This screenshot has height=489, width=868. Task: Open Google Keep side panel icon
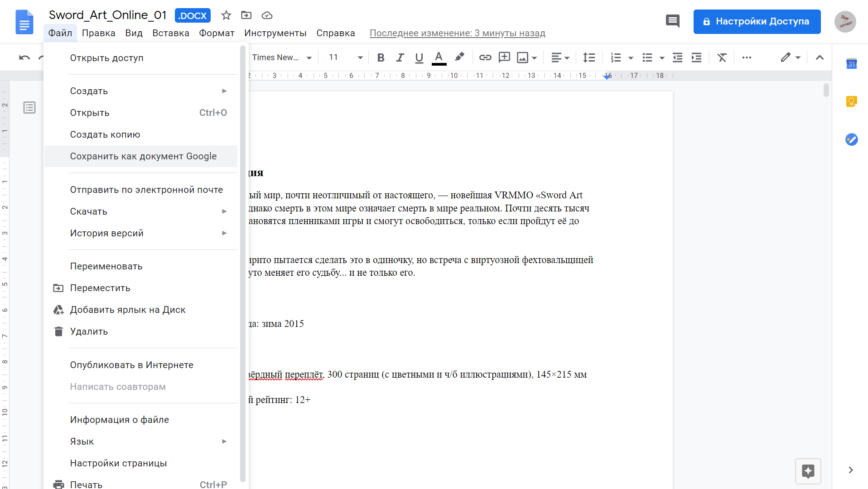(851, 101)
